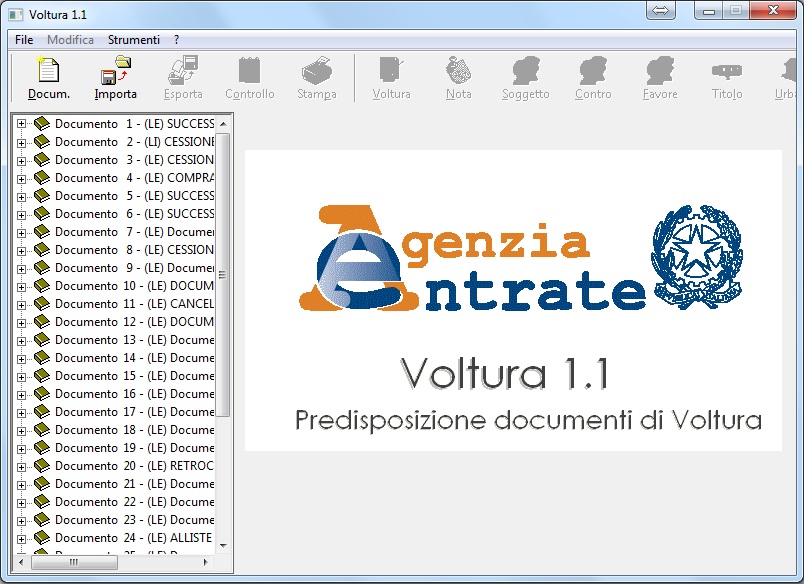Click the book icon of Documento 4
The width and height of the screenshot is (804, 584).
[42, 177]
